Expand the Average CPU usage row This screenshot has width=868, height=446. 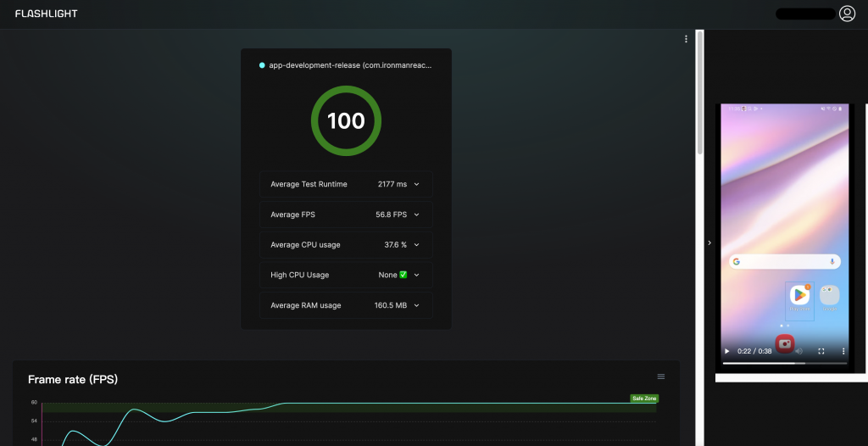[x=346, y=245]
